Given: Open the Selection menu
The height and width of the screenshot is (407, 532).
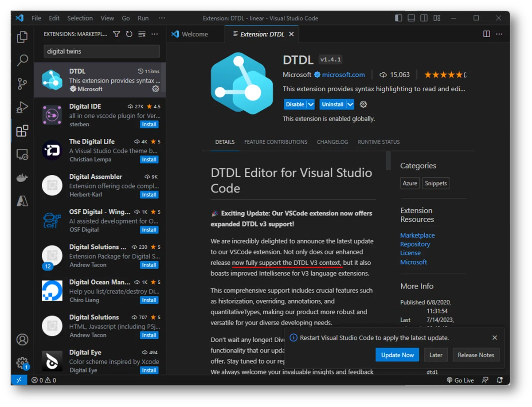Looking at the screenshot, I should (x=80, y=18).
